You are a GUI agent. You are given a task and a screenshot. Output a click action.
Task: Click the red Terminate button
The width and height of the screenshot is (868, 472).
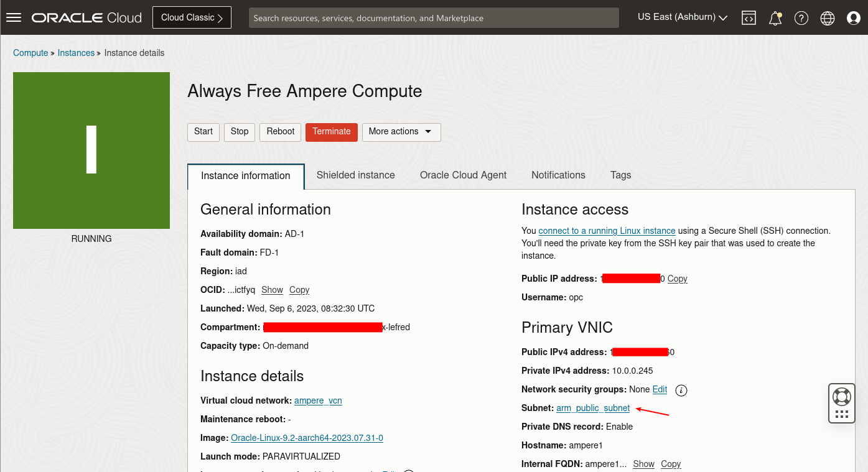[x=332, y=132]
